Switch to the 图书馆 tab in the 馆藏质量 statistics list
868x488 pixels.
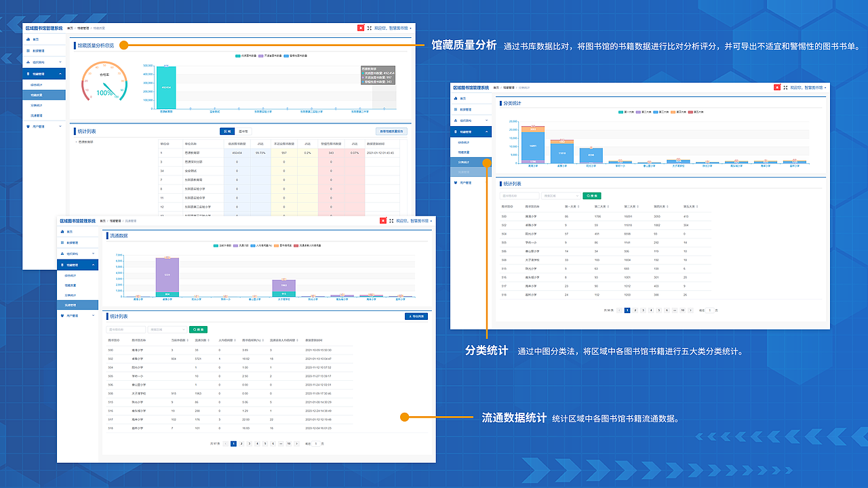(x=243, y=131)
